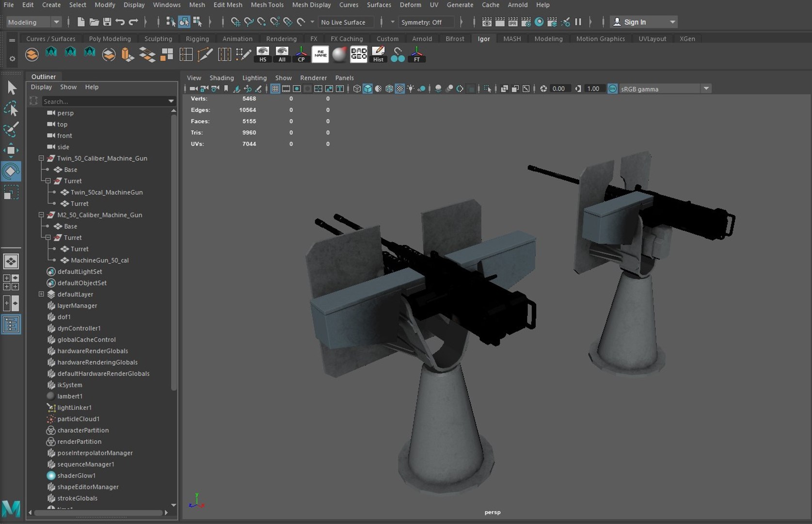Screen dimensions: 812x524
Task: Open the Symmetry: Off dropdown
Action: [427, 22]
